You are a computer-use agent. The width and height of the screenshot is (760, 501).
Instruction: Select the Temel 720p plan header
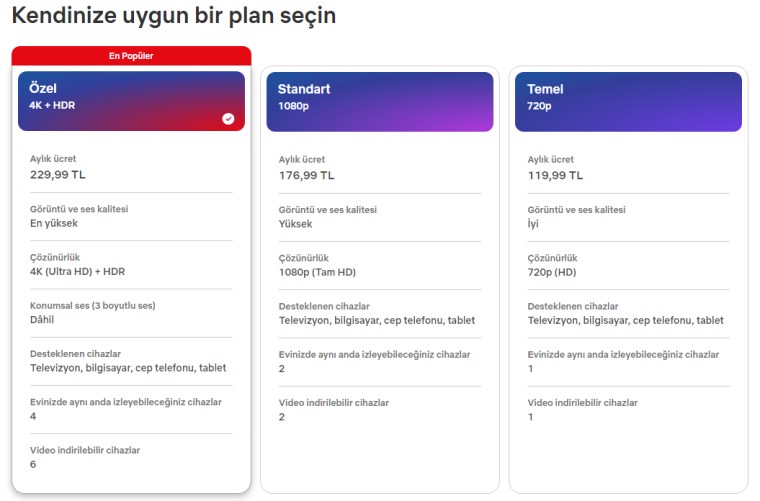tap(628, 101)
